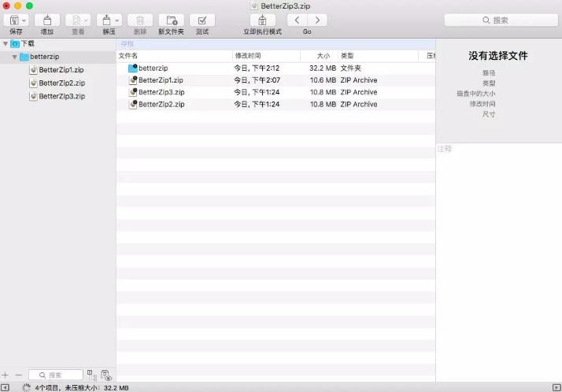Hide sidebar with bottom-left panel toggle
Image resolution: width=562 pixels, height=392 pixels.
pos(5,388)
